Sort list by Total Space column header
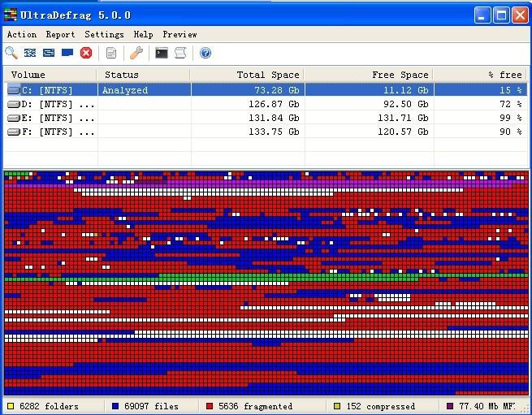The height and width of the screenshot is (415, 532). (x=248, y=75)
